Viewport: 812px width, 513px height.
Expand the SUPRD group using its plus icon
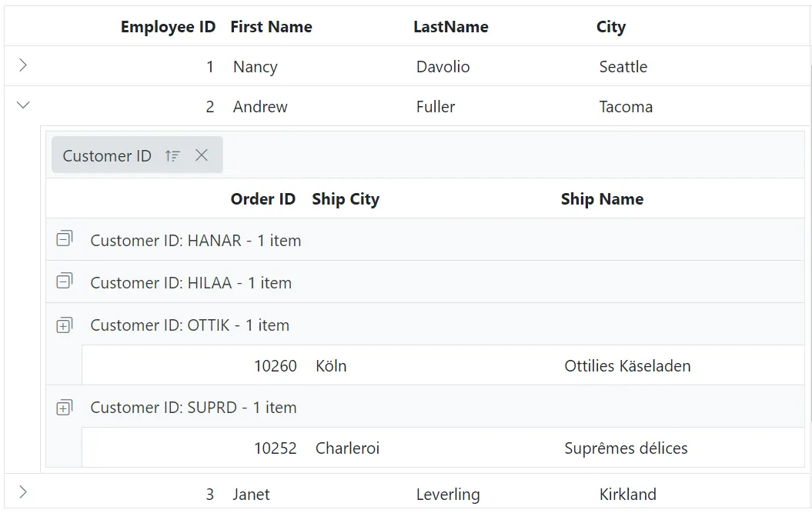(65, 408)
